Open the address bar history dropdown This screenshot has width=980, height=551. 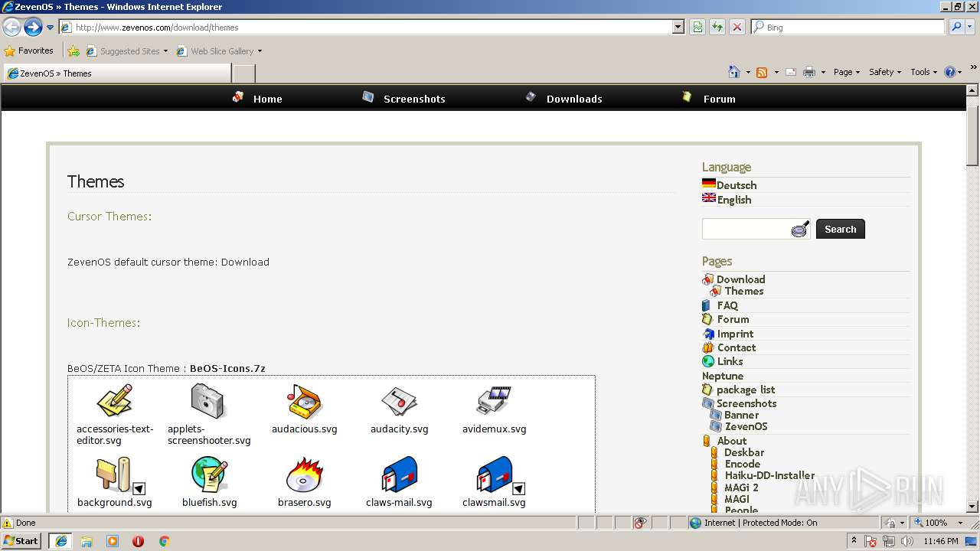click(678, 28)
